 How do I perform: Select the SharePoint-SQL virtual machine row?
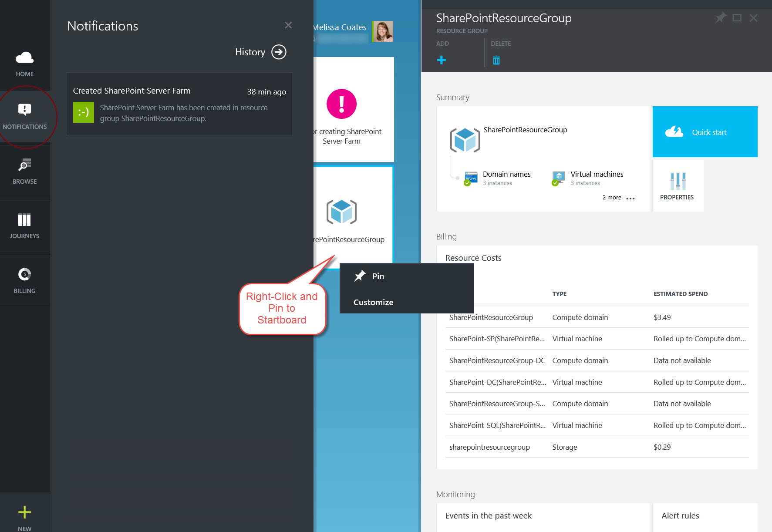click(x=597, y=425)
